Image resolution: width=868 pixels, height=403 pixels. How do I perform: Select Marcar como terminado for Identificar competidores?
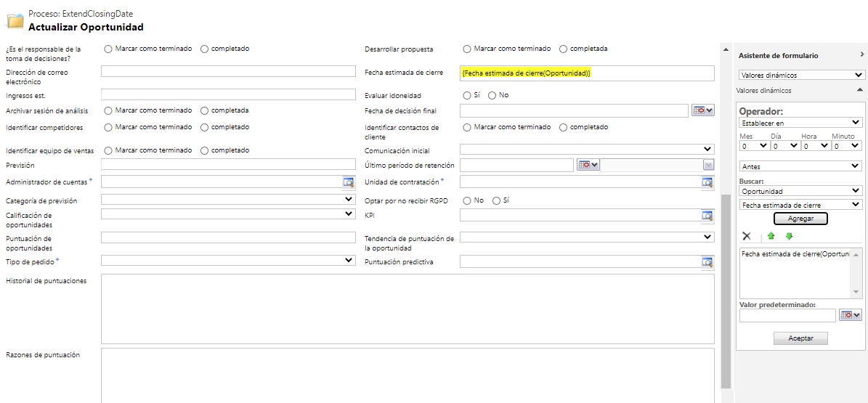(108, 127)
